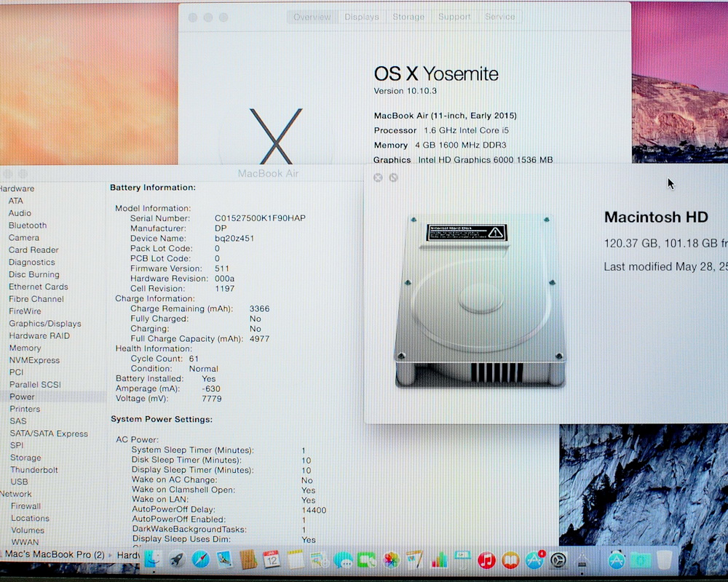
Task: Select Thunderbolt in the sidebar
Action: 34,470
